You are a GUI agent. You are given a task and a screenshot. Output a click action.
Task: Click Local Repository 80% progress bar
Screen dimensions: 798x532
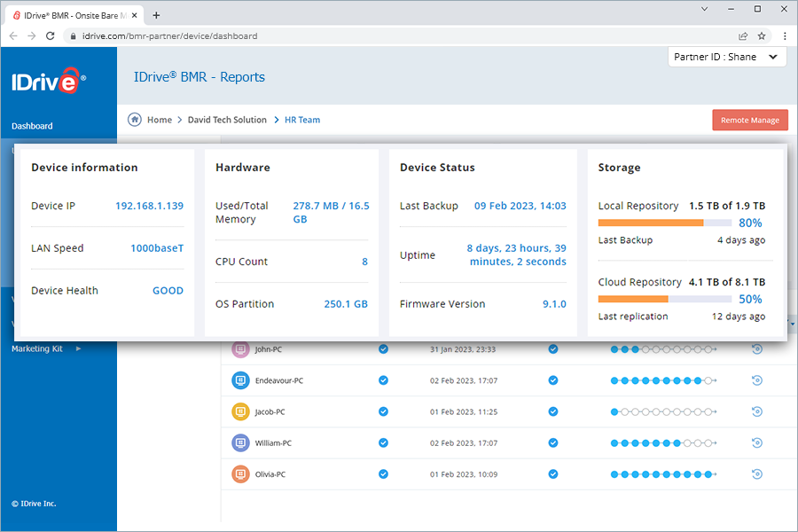665,223
